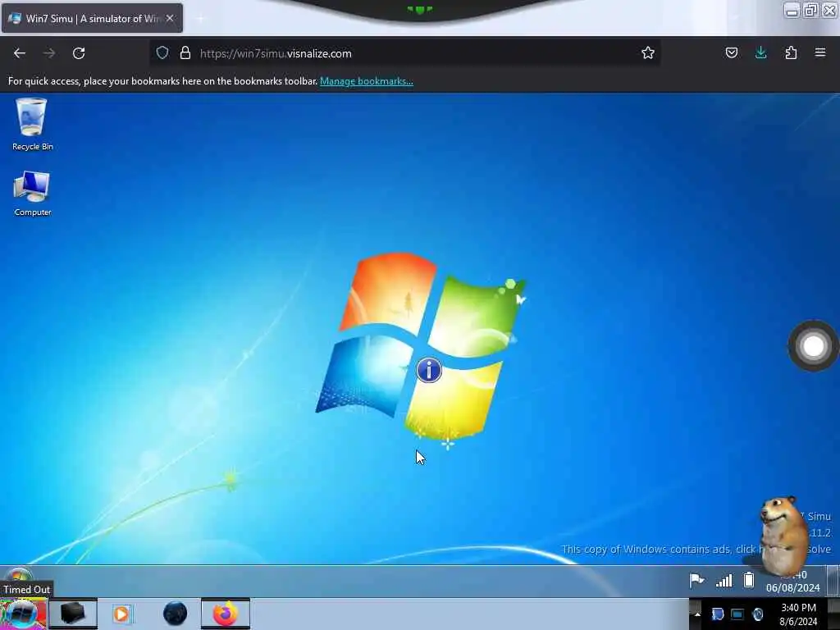Click the monitor tray icon
This screenshot has width=840, height=630.
tap(737, 614)
